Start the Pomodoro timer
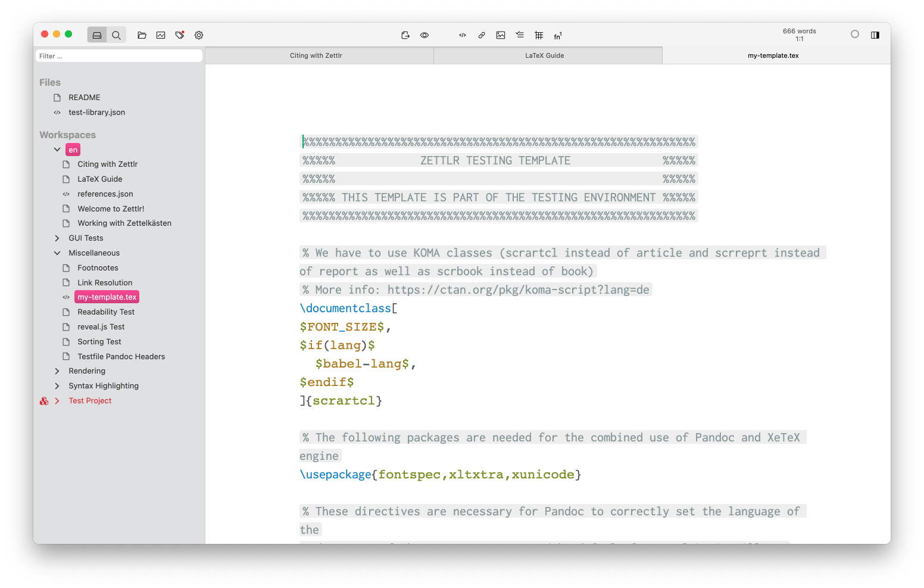Viewport: 924px width, 588px height. click(x=855, y=34)
